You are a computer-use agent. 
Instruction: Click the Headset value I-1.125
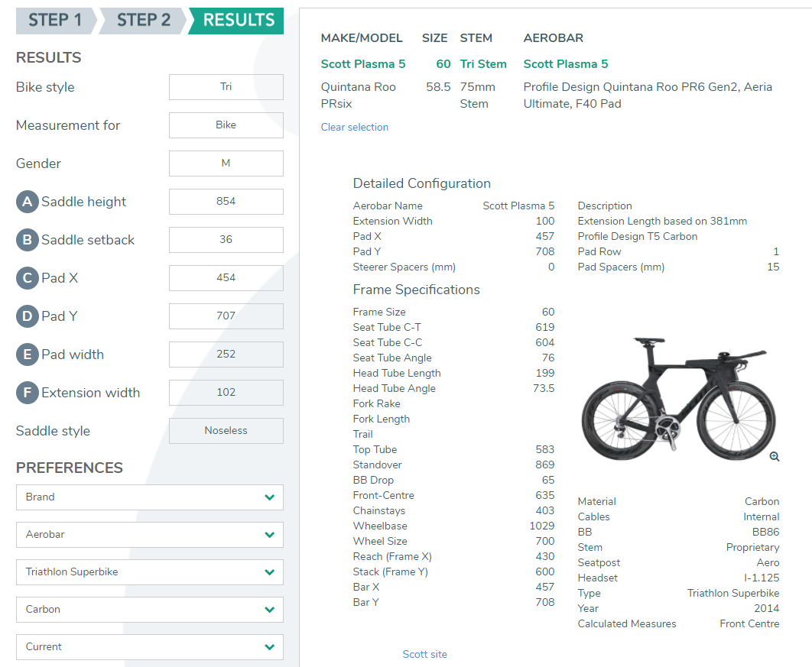pos(762,578)
